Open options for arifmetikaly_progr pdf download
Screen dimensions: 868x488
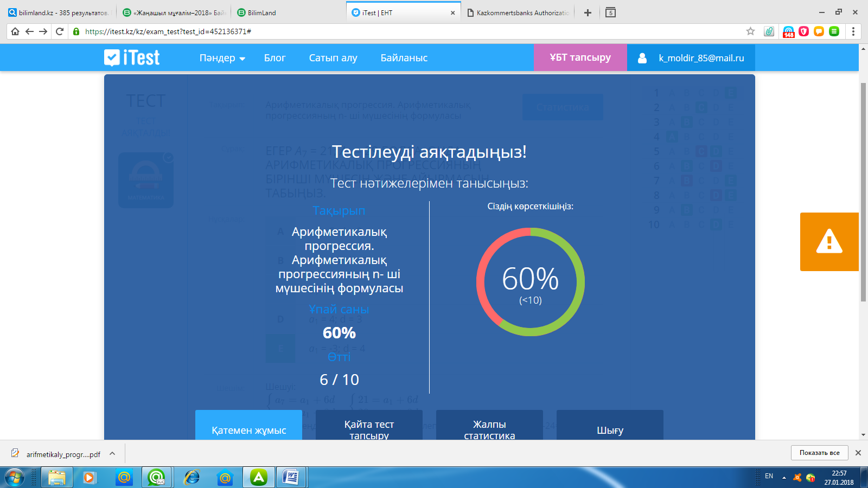point(112,454)
